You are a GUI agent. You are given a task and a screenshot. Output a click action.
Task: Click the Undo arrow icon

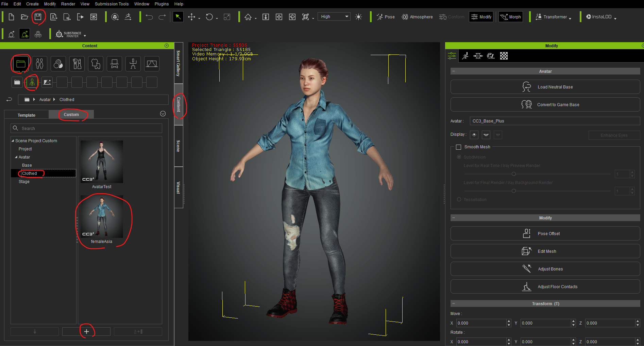[149, 17]
